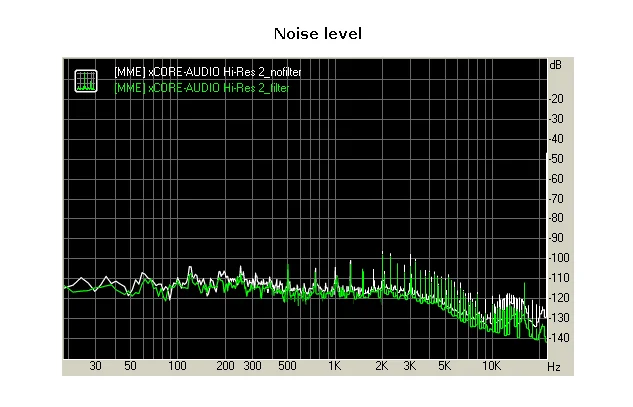Click the 100 Hz frequency label
The width and height of the screenshot is (633, 407).
point(177,366)
